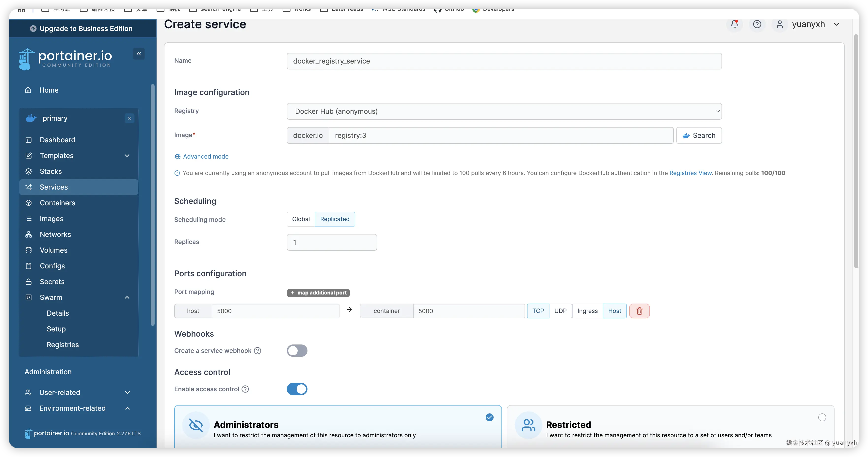
Task: Click the Search button next to the image
Action: coord(699,135)
